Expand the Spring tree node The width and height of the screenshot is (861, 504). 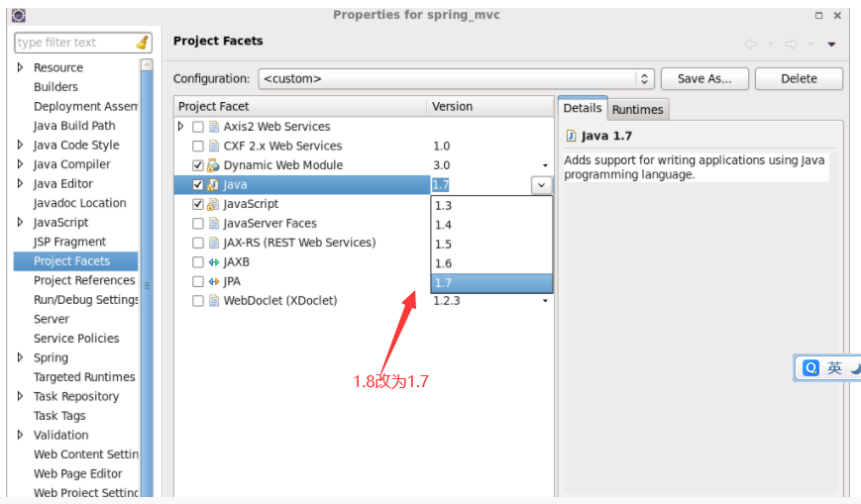[21, 357]
